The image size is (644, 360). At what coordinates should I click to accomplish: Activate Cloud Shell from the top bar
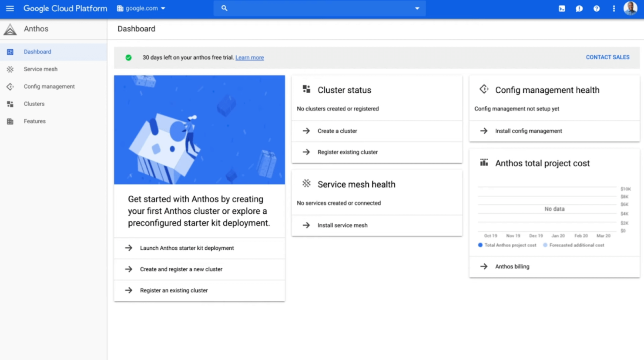(561, 8)
